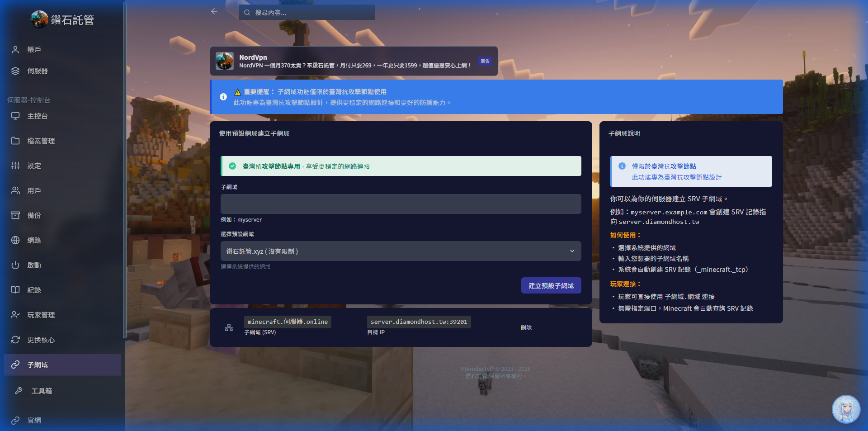Select the 更換核心 change core icon

click(16, 340)
